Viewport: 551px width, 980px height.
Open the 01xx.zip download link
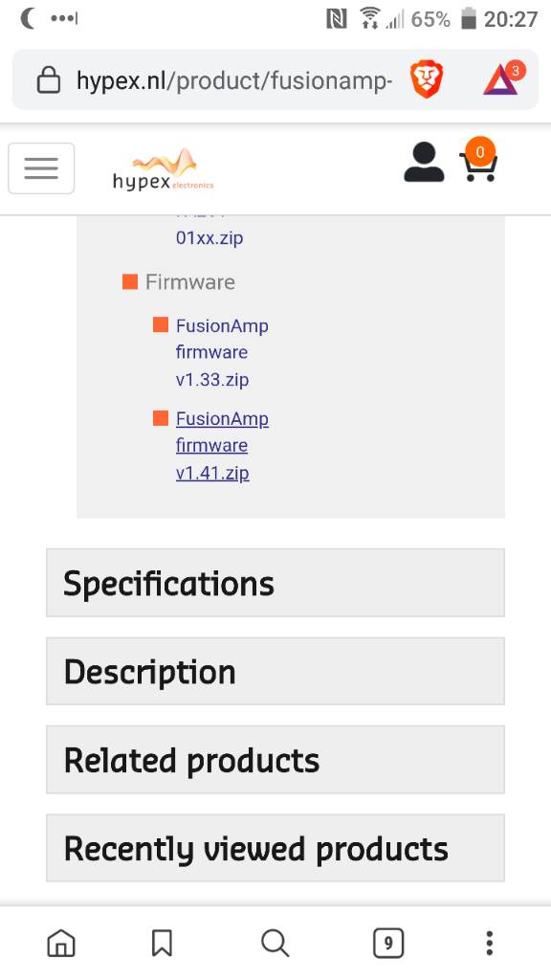209,238
